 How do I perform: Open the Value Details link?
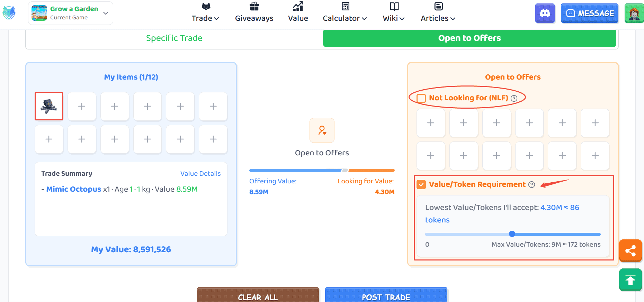click(200, 174)
